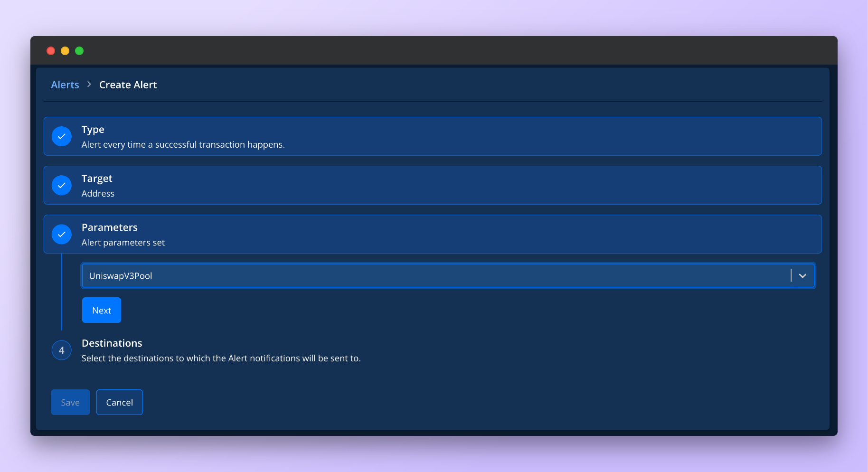The width and height of the screenshot is (868, 472).
Task: Collapse the Parameters step heading
Action: 110,227
